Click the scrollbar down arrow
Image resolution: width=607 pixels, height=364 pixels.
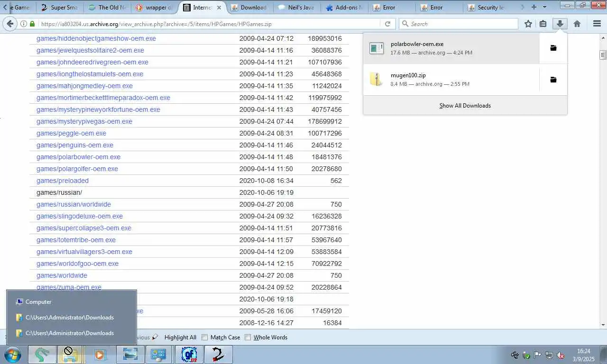coord(603,325)
